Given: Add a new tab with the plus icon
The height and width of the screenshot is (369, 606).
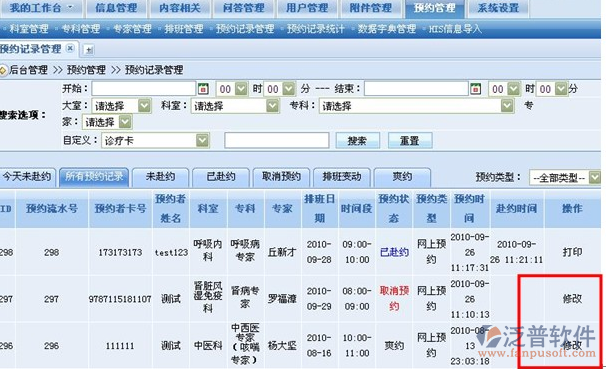Looking at the screenshot, I should (89, 49).
